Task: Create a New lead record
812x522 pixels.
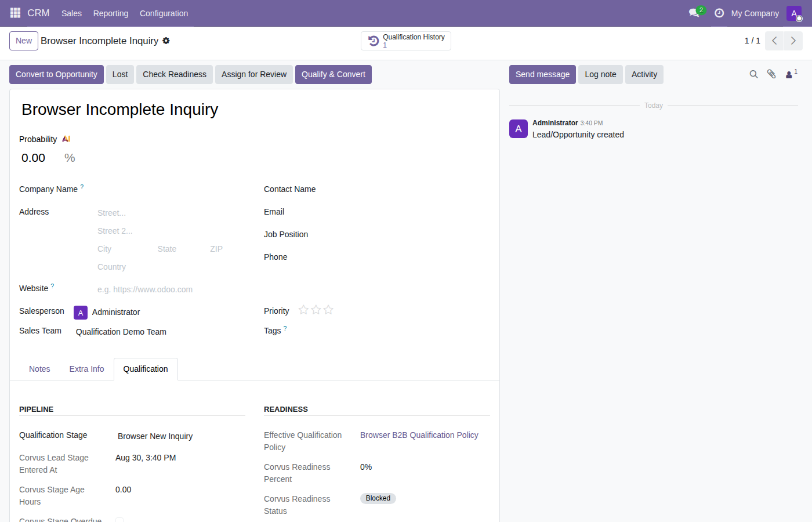Action: tap(24, 41)
